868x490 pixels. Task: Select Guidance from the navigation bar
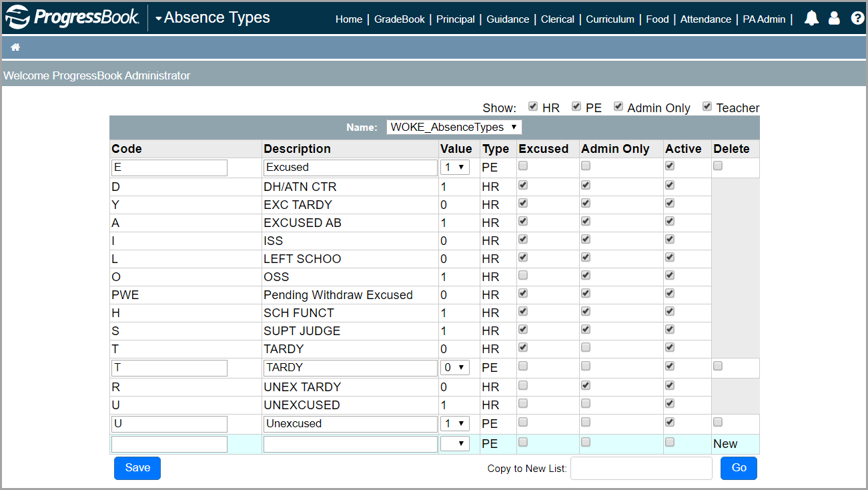point(508,19)
